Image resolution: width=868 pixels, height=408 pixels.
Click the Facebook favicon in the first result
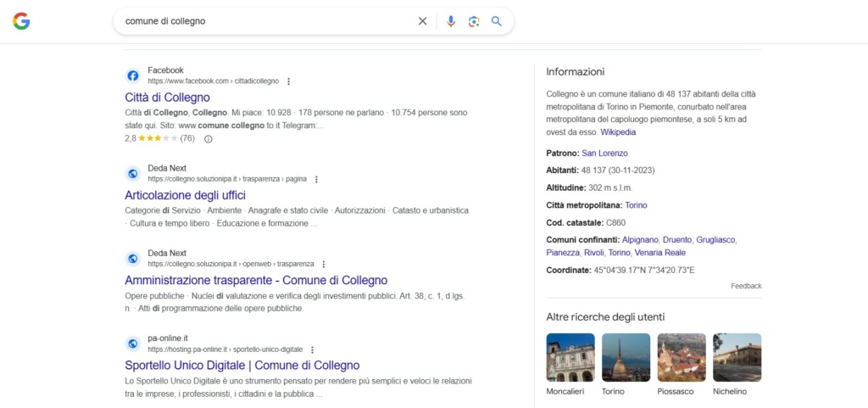(x=133, y=75)
